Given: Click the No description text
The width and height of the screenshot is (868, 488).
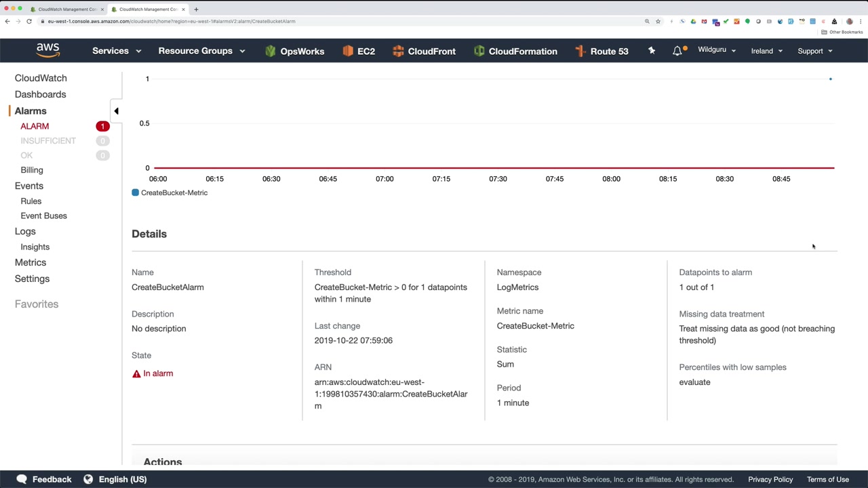Looking at the screenshot, I should [x=159, y=329].
